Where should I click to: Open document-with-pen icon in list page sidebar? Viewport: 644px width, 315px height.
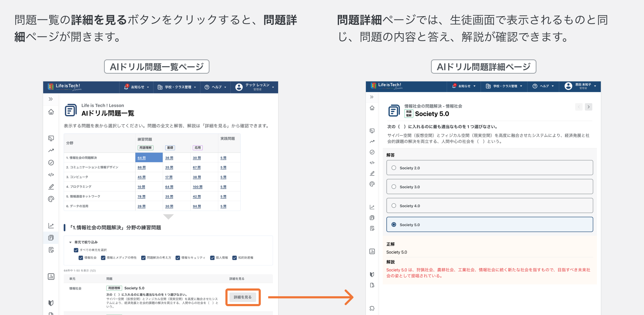[51, 250]
